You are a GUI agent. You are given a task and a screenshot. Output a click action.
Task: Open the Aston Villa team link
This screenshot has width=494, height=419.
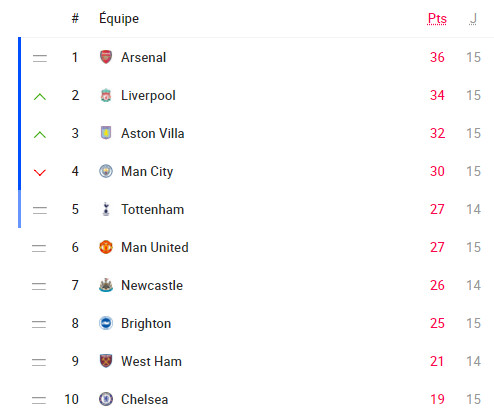153,133
